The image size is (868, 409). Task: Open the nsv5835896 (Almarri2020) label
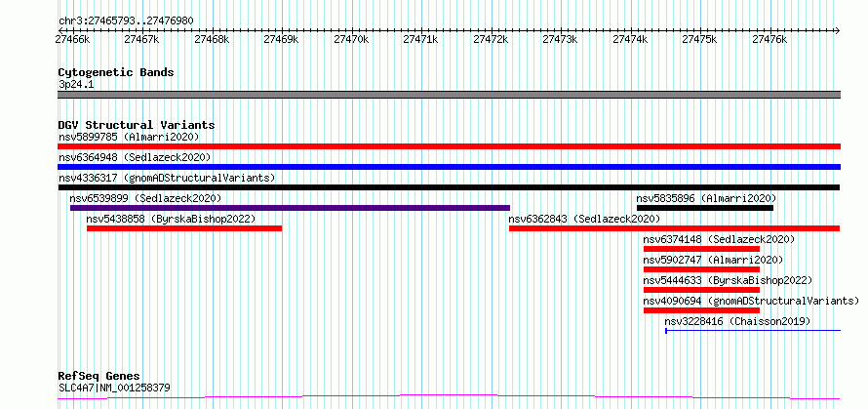(706, 198)
